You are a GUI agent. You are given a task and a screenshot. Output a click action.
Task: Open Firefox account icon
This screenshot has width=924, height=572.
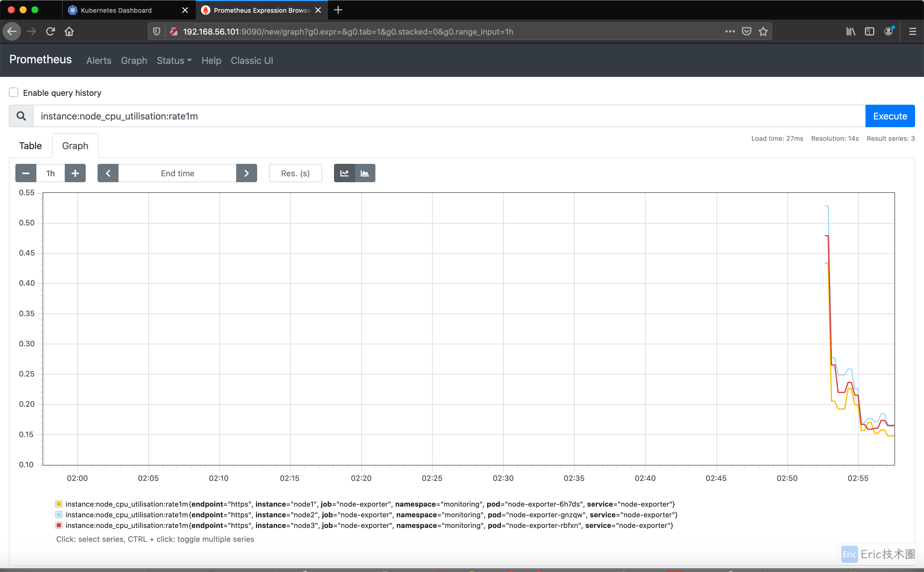tap(889, 31)
